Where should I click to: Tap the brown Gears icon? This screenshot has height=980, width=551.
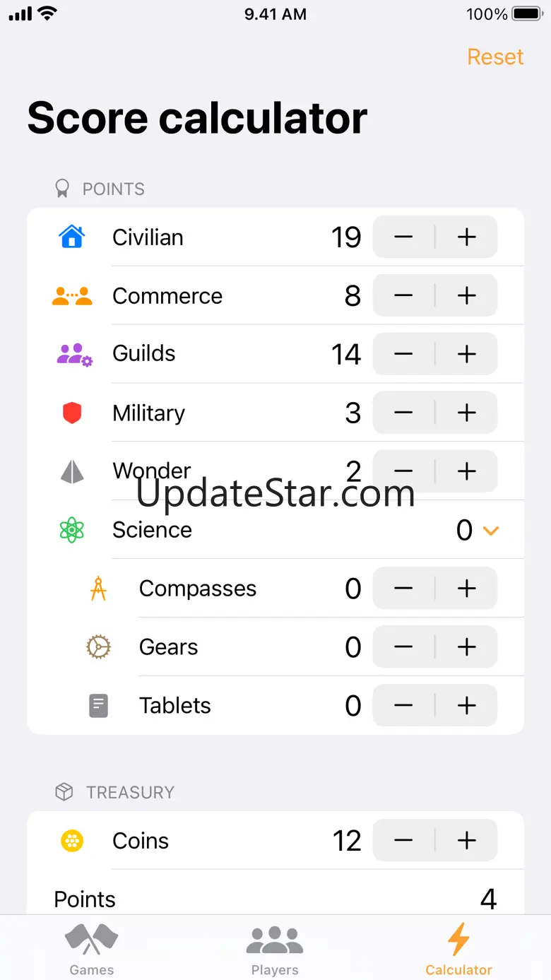coord(98,647)
